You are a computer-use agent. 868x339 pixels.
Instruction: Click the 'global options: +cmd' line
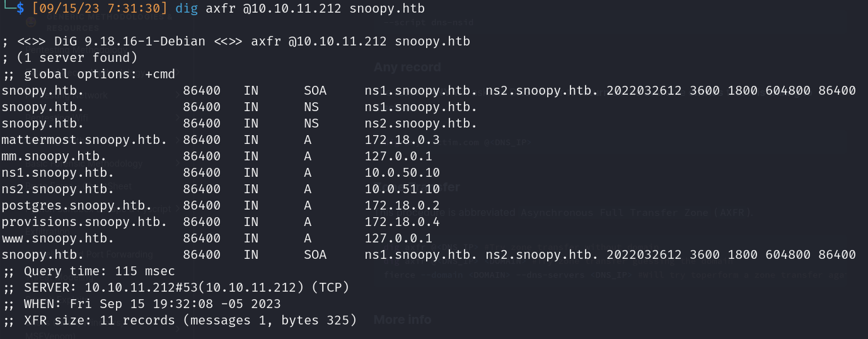(89, 74)
